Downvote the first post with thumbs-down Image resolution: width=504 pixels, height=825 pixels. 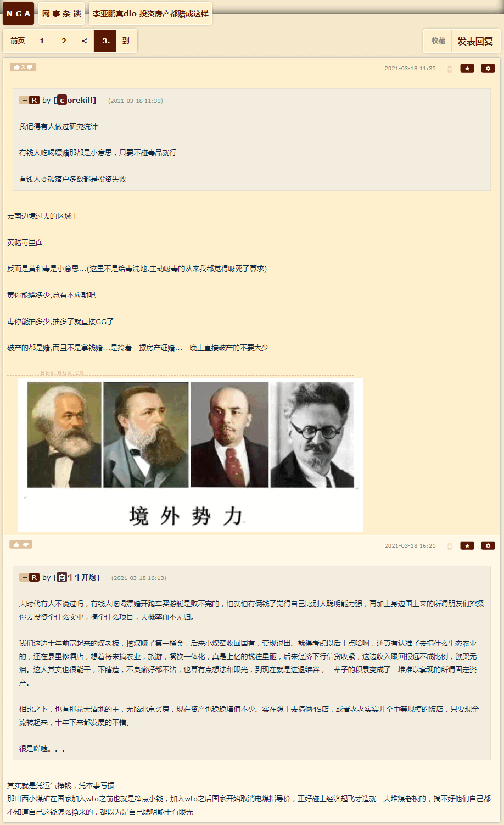click(x=30, y=68)
